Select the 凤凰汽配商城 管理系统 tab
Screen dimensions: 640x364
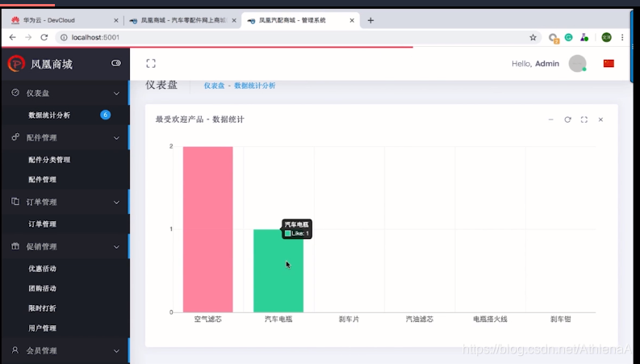[300, 20]
